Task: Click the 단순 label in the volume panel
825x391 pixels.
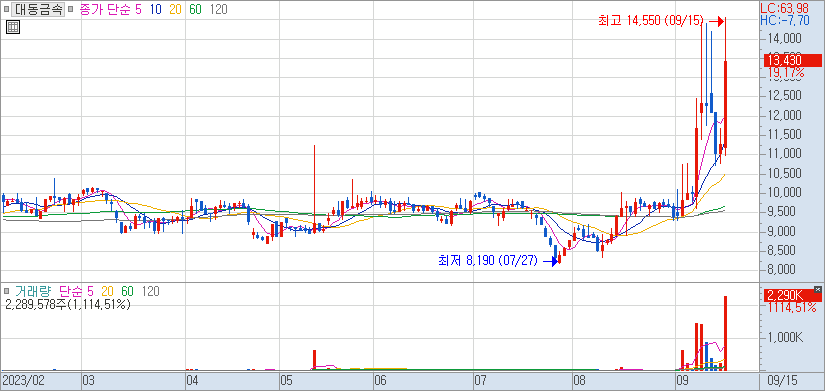Action: (x=71, y=291)
